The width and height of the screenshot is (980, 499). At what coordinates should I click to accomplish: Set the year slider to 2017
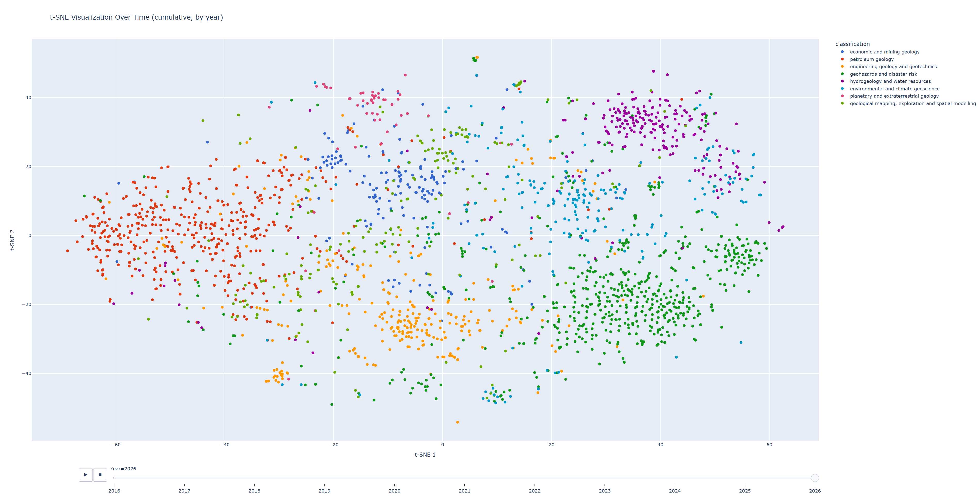click(x=184, y=491)
